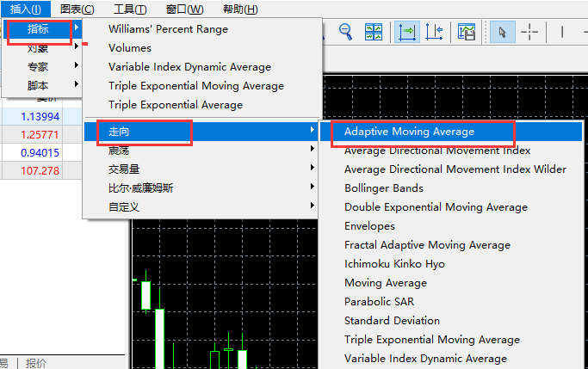Viewport: 588px width, 369px height.
Task: Toggle the chart shift icon
Action: (434, 32)
